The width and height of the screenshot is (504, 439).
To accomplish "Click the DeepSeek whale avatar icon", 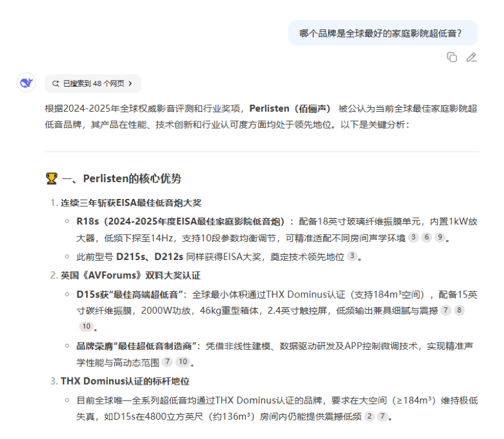I will (x=26, y=82).
